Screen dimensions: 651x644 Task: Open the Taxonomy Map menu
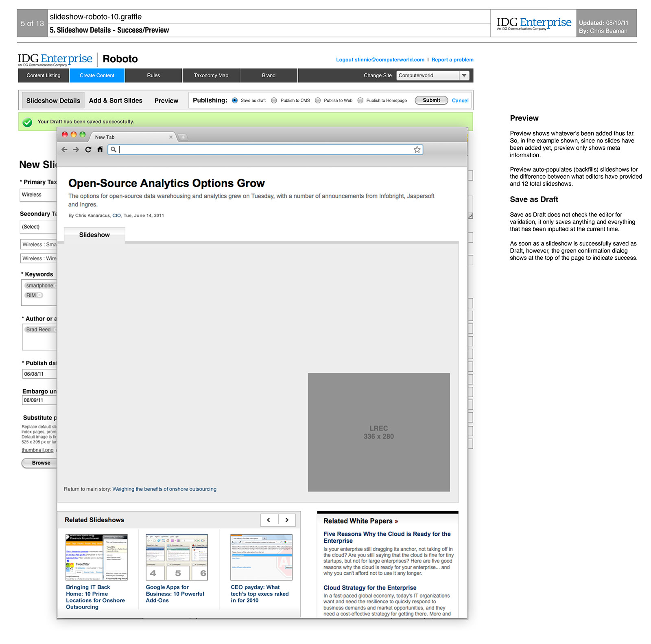[211, 76]
